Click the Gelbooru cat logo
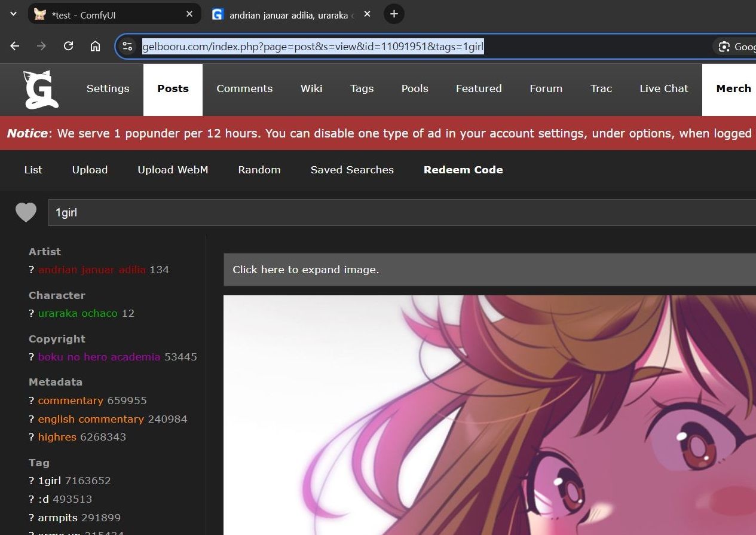 coord(41,90)
